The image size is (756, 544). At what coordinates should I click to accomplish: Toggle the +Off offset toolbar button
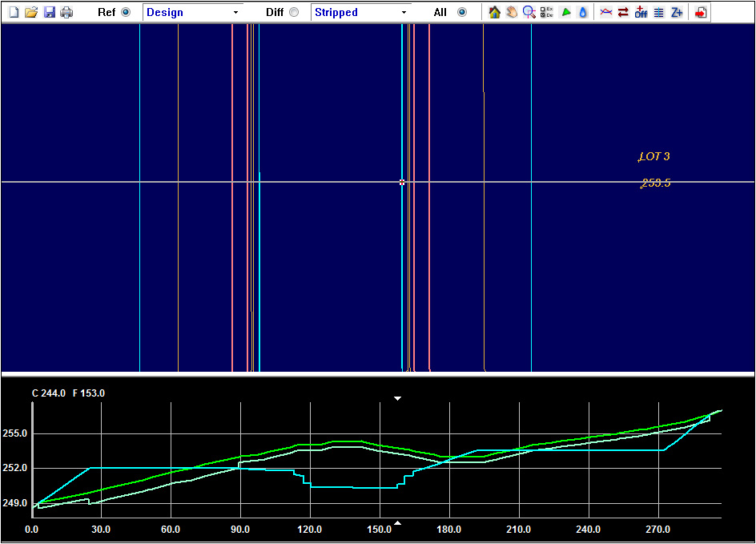coord(641,12)
